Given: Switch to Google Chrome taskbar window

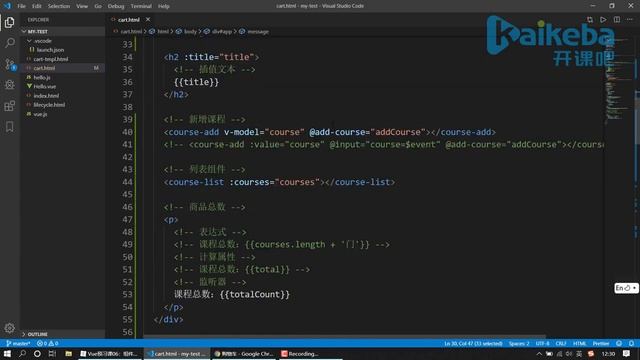Looking at the screenshot, I should click(x=244, y=353).
